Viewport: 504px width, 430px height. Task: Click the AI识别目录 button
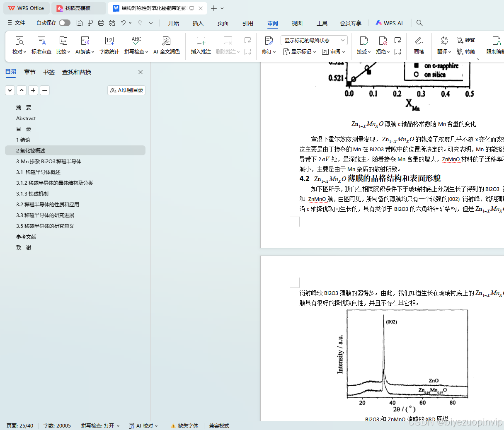[x=126, y=90]
